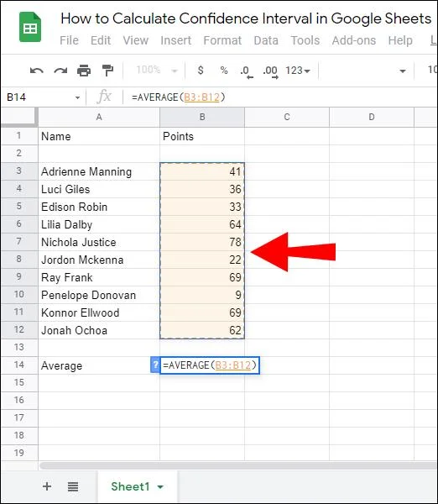Open the Add-ons menu
The height and width of the screenshot is (504, 438).
(354, 40)
